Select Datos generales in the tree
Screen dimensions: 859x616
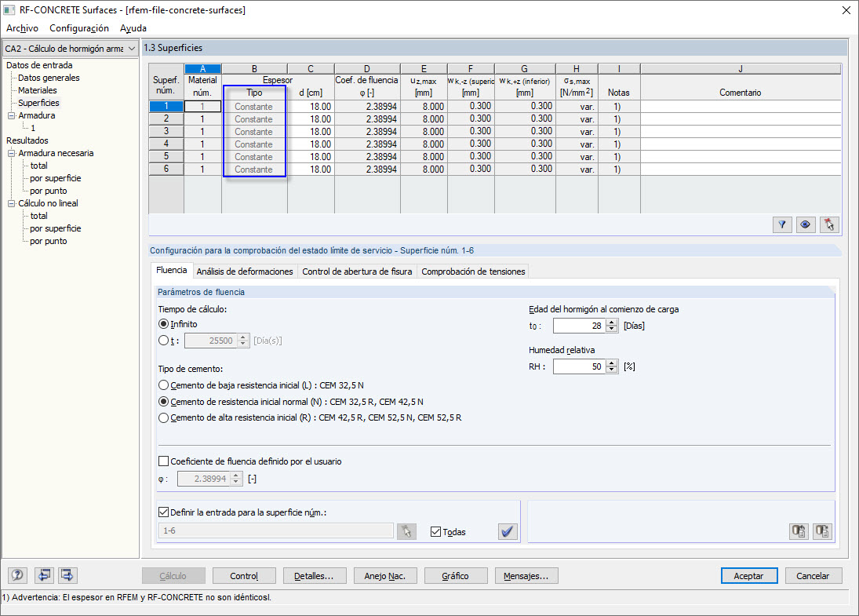click(49, 78)
